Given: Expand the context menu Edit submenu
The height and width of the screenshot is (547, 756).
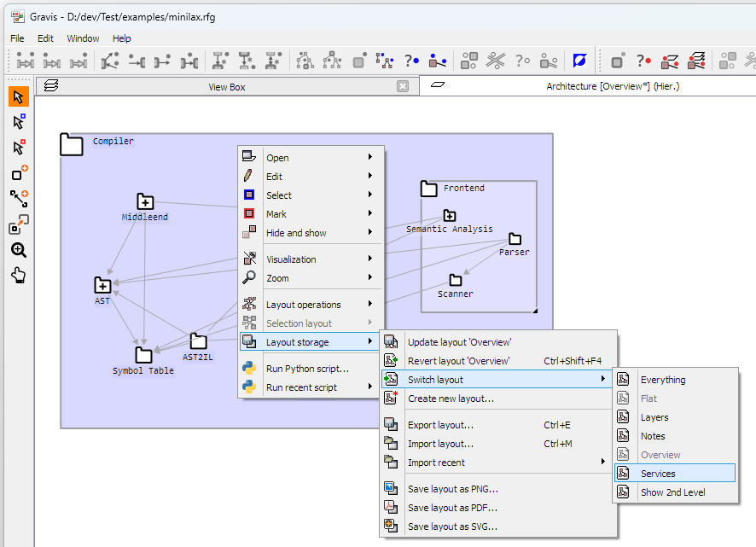Looking at the screenshot, I should [x=311, y=176].
